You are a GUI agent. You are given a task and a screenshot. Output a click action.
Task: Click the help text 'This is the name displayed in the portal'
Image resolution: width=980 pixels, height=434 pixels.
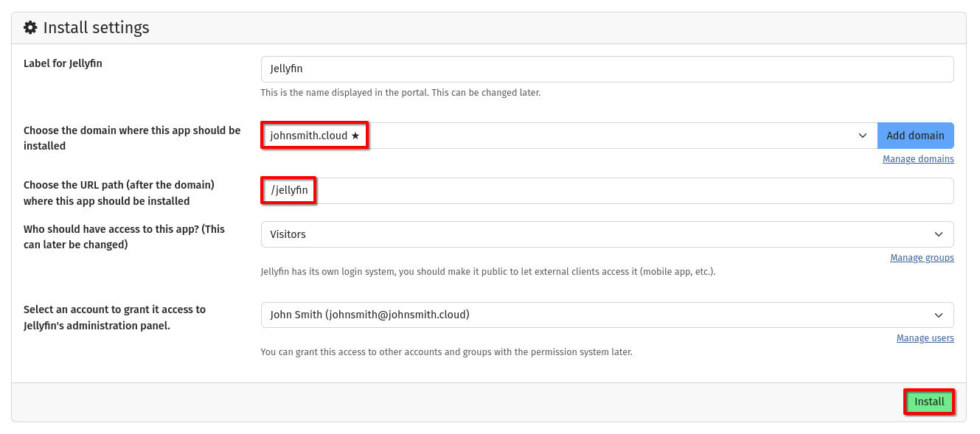[x=400, y=93]
